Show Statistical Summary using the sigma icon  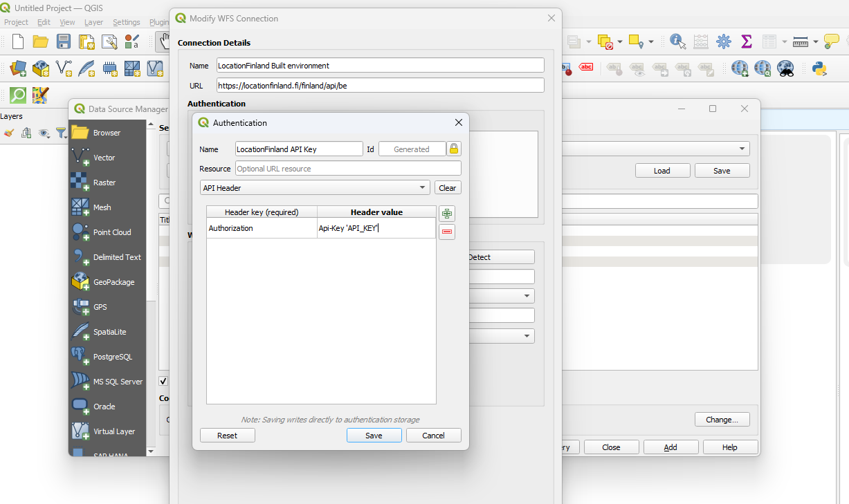pos(747,41)
